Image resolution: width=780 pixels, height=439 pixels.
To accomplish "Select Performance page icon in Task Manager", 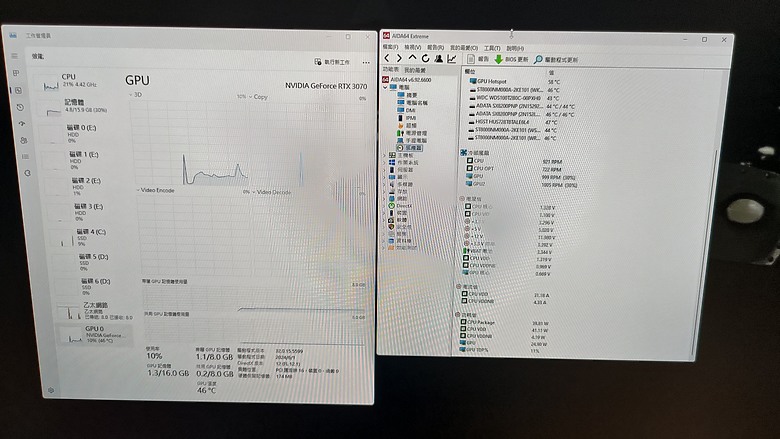I will tap(19, 90).
